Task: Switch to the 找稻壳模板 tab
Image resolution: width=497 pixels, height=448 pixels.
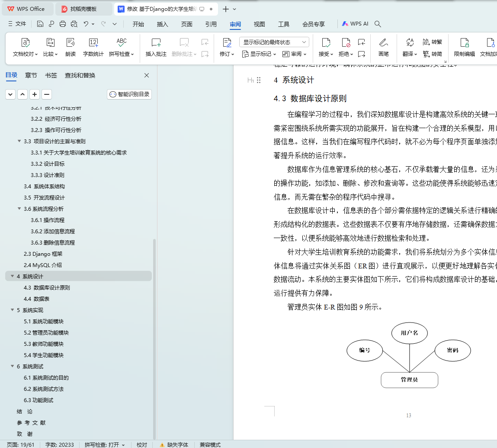Action: [83, 9]
